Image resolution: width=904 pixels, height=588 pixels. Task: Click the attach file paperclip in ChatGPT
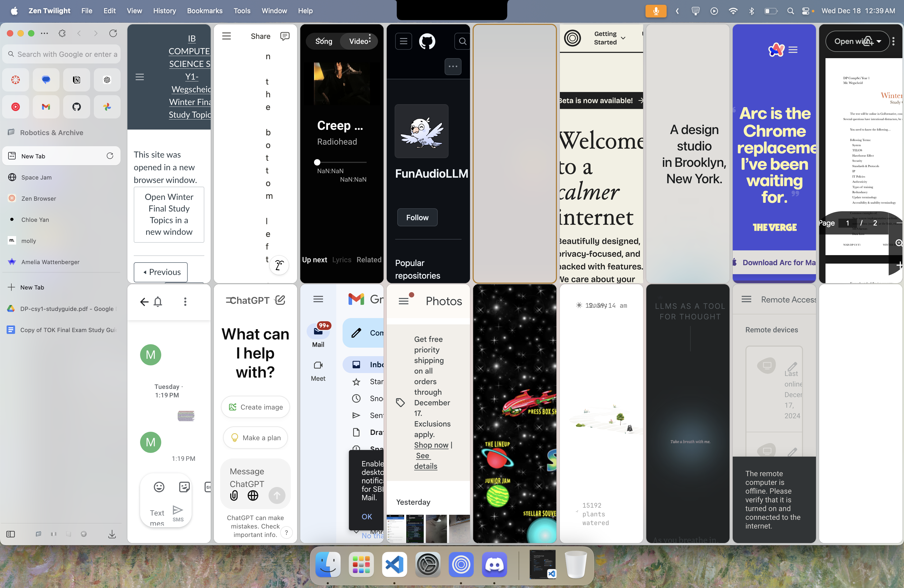tap(234, 495)
